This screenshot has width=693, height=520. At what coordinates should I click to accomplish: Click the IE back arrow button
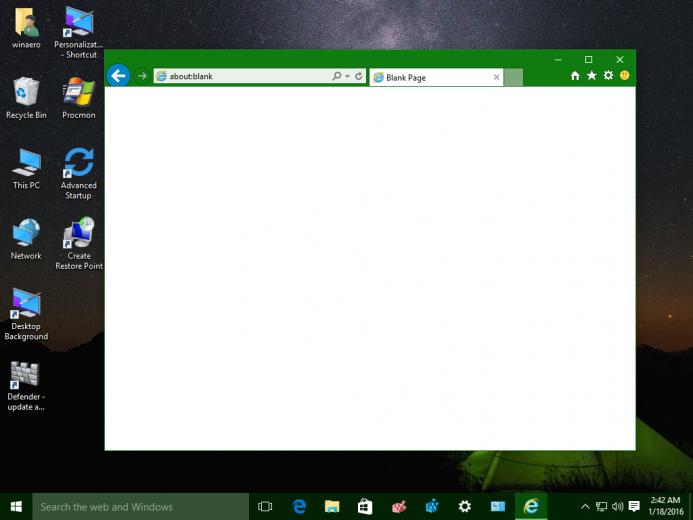(118, 76)
